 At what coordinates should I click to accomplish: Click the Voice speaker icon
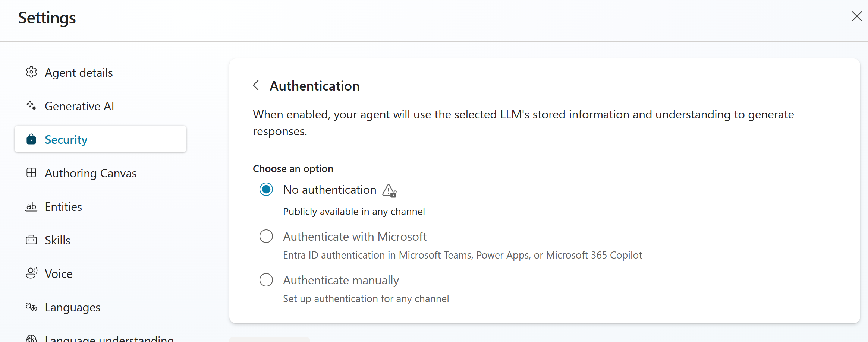point(31,273)
